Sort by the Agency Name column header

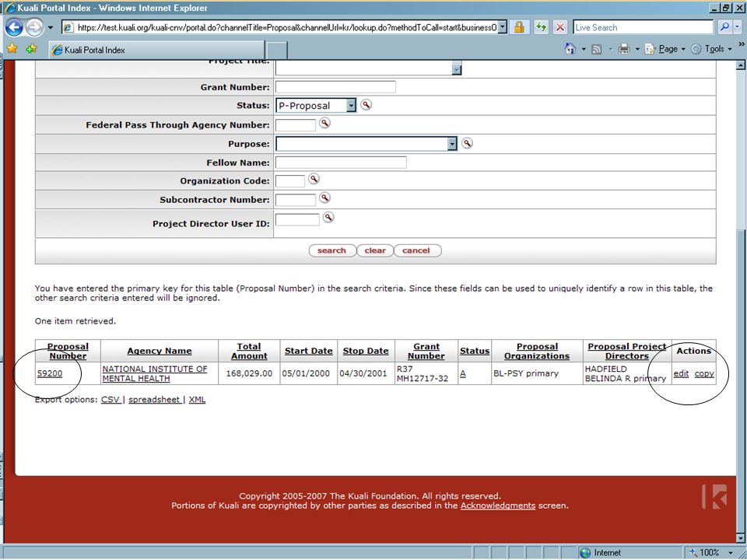click(160, 351)
